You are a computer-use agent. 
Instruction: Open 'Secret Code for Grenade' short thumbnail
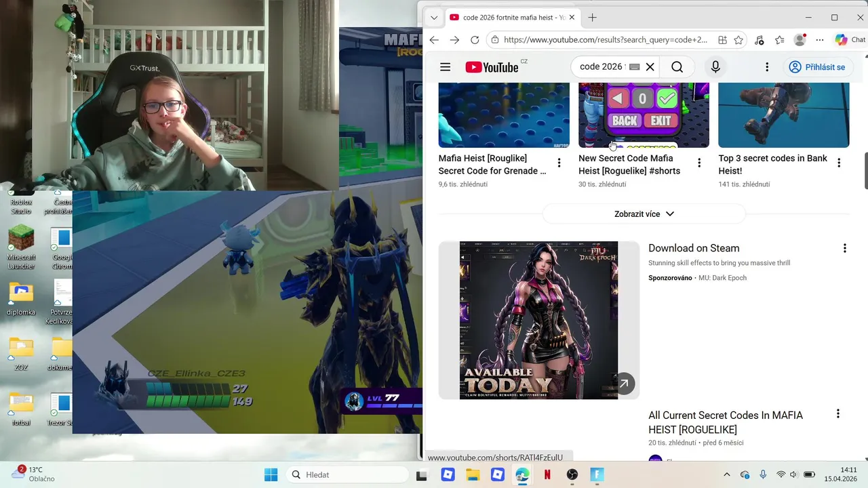pyautogui.click(x=504, y=115)
